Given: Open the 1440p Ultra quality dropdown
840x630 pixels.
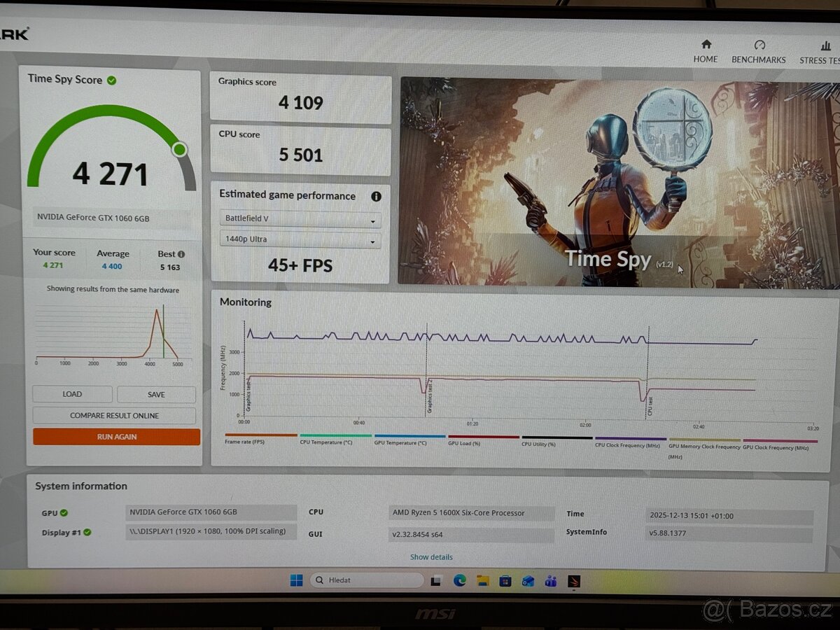Looking at the screenshot, I should [x=300, y=239].
